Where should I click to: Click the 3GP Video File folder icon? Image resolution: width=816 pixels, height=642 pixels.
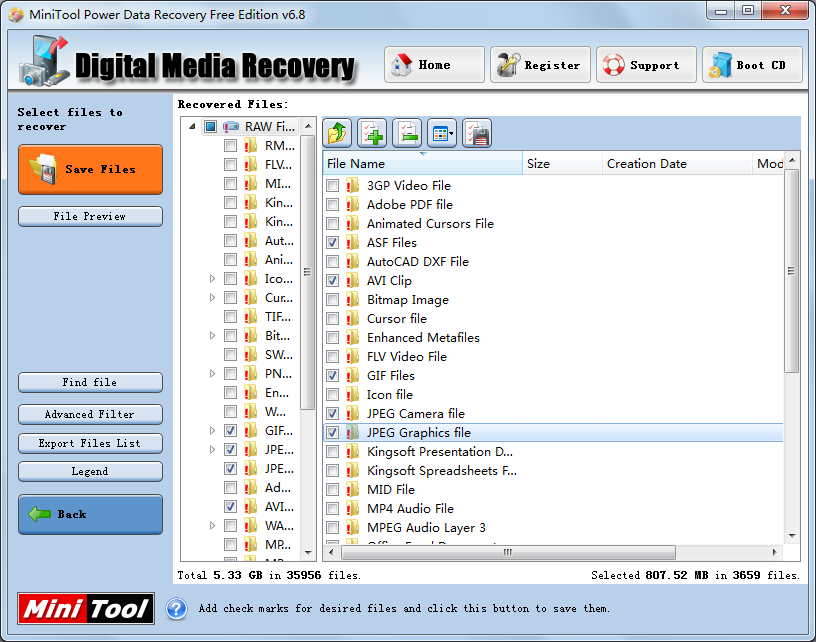click(353, 185)
